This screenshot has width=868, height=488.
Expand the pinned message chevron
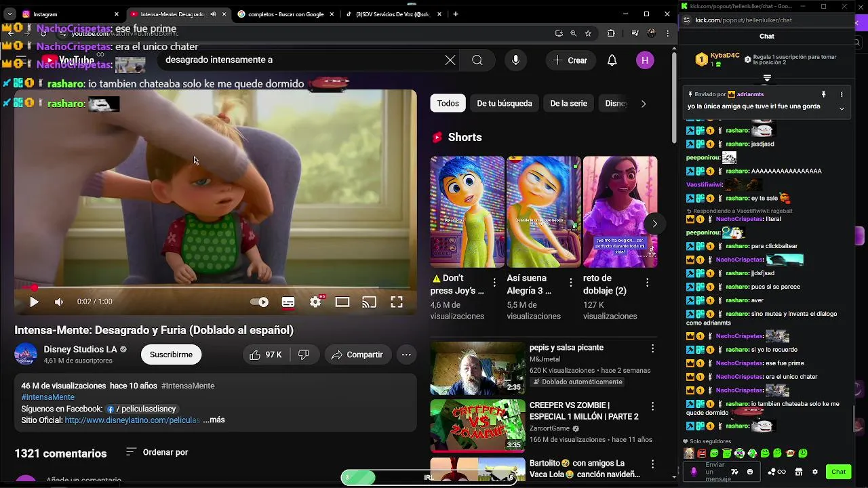tap(842, 108)
